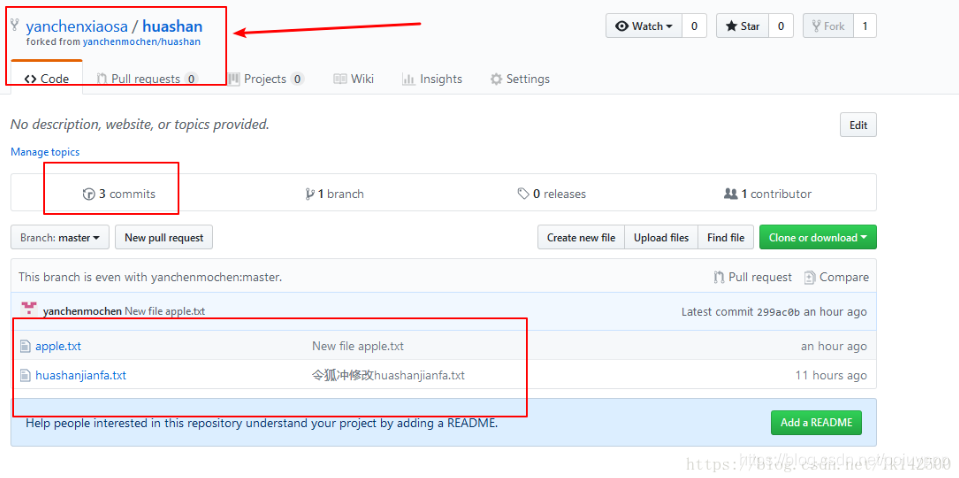Click the Find file button

pyautogui.click(x=726, y=237)
